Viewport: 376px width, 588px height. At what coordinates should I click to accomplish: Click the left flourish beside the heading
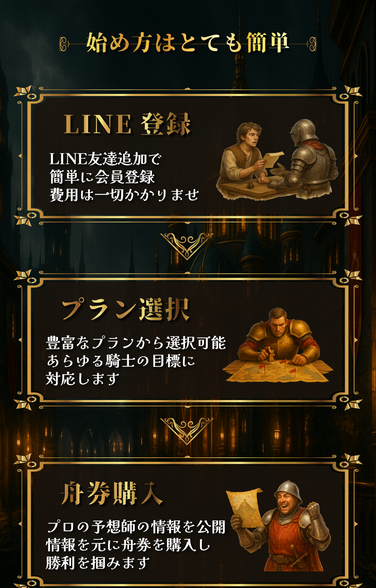pos(65,44)
